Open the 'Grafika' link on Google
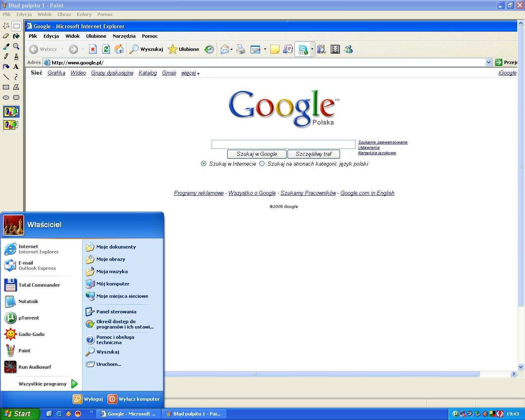The height and width of the screenshot is (420, 525). (57, 73)
